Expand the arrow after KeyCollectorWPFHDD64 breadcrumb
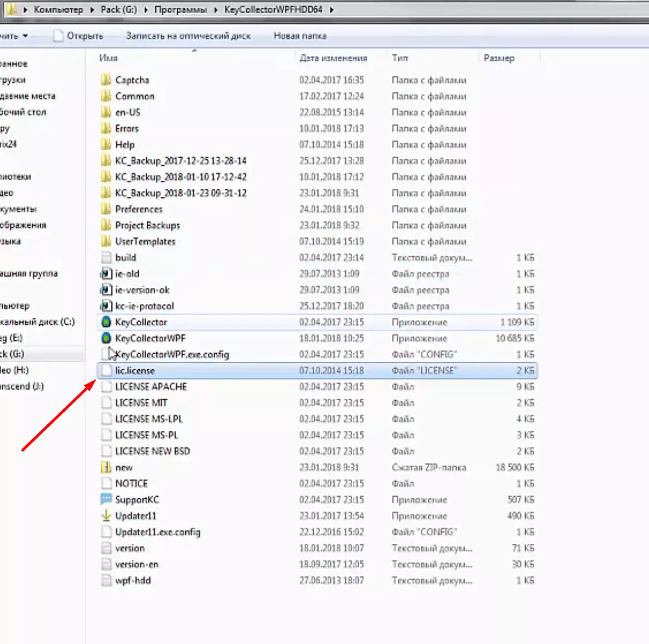The width and height of the screenshot is (649, 644). click(332, 10)
